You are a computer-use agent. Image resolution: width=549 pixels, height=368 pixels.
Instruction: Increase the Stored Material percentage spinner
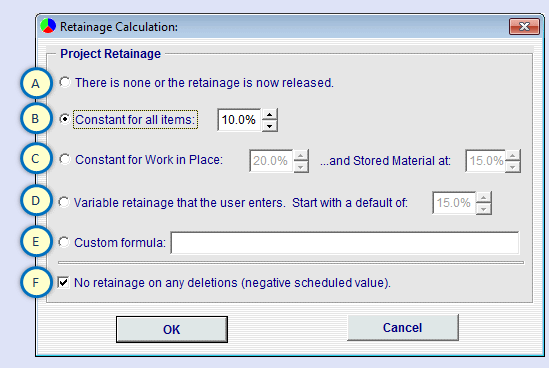click(513, 155)
